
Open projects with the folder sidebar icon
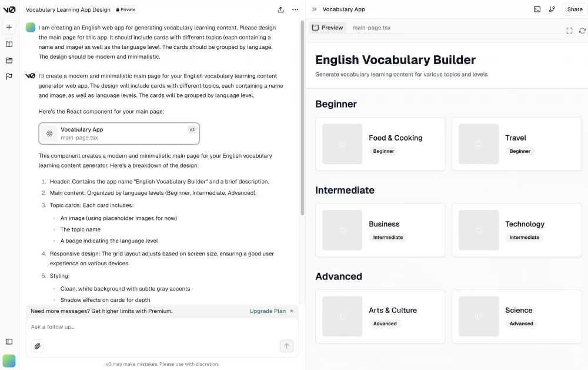[x=9, y=61]
